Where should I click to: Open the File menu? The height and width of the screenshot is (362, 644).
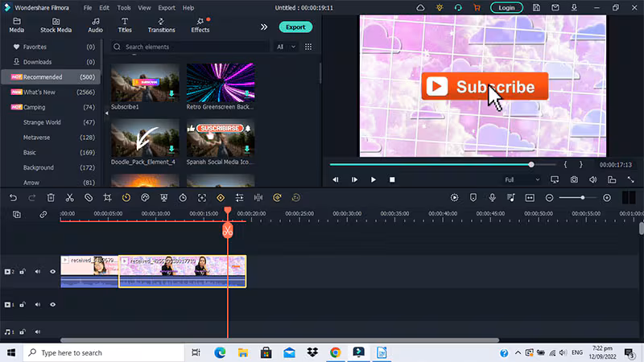(x=88, y=8)
